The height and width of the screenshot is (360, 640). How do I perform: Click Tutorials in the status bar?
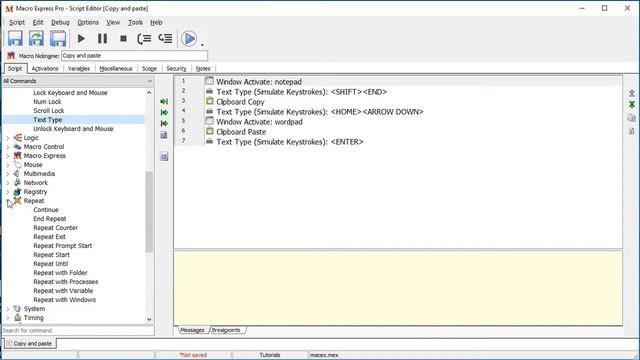(x=270, y=355)
